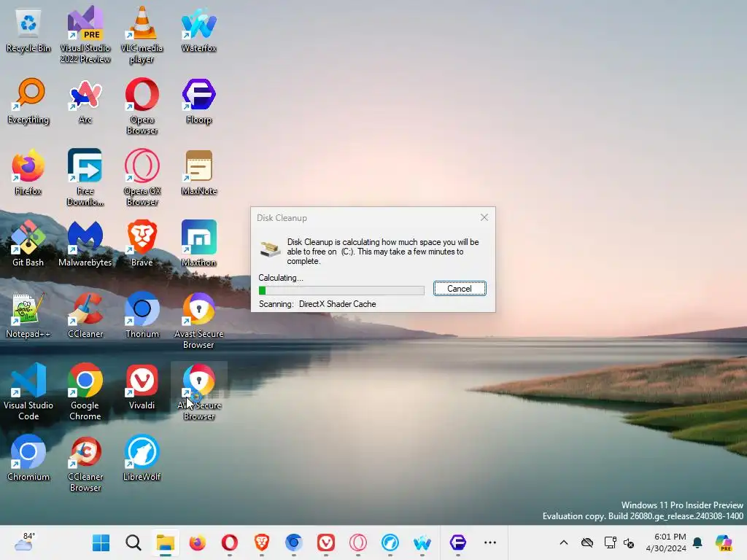Click the Disk Cleanup title bar text

(x=282, y=217)
